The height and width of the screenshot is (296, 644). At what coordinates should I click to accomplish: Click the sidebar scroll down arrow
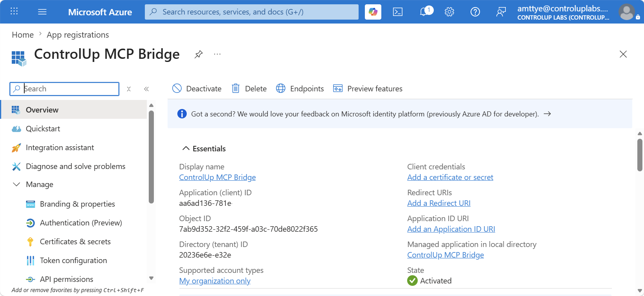152,278
